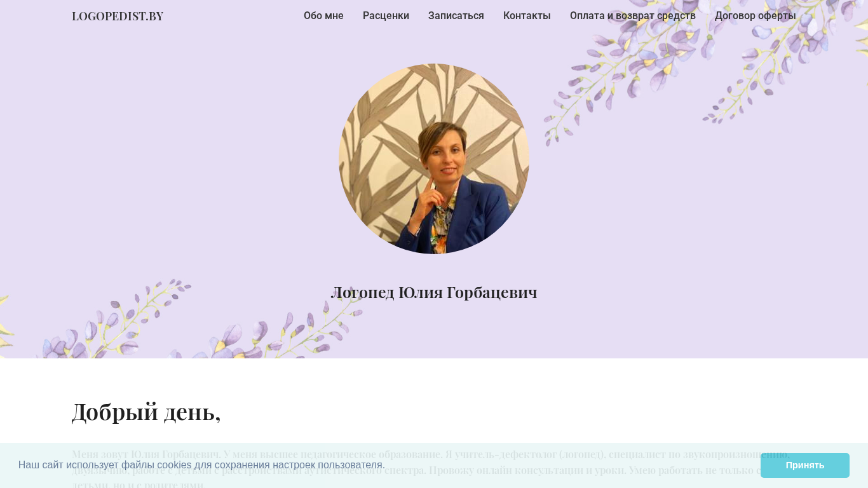Click the heading Логопед Юлия Горбацевич

[x=434, y=292]
